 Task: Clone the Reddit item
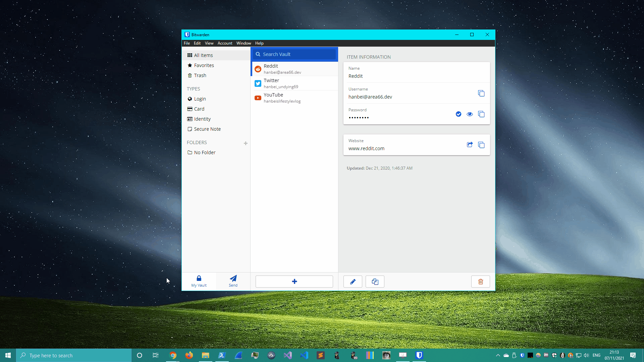[x=375, y=282]
